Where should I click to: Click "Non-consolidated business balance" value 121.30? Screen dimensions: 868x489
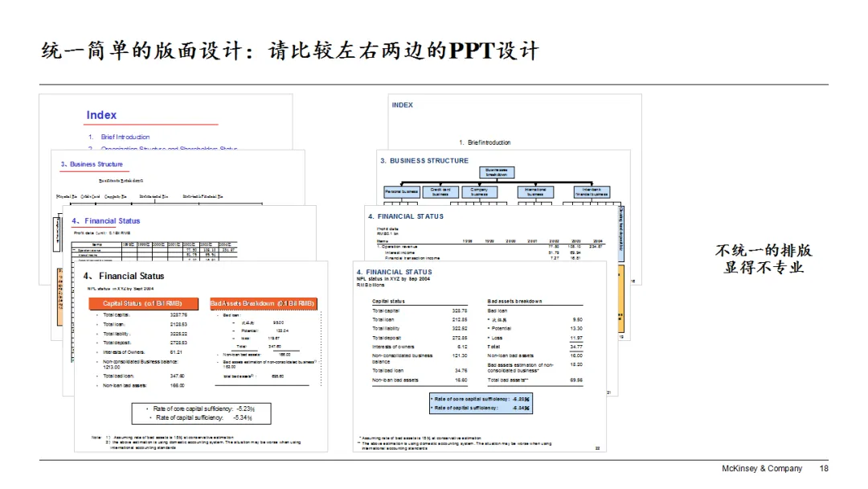[460, 355]
